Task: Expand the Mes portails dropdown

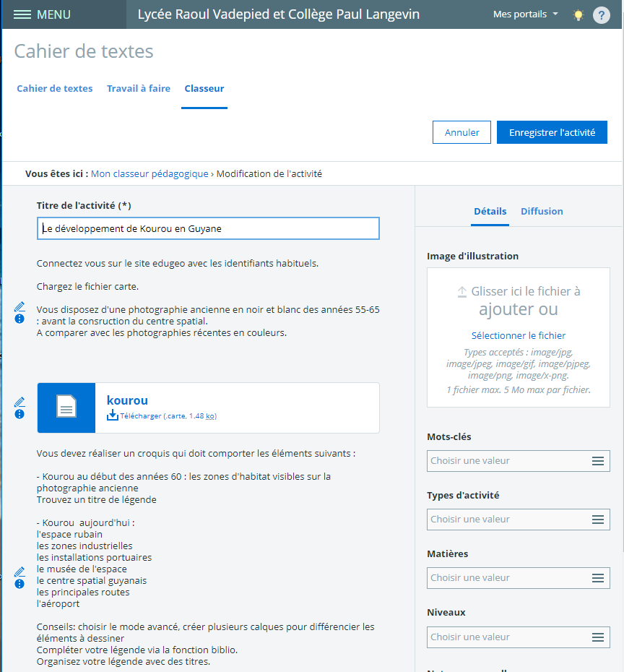Action: (x=526, y=14)
